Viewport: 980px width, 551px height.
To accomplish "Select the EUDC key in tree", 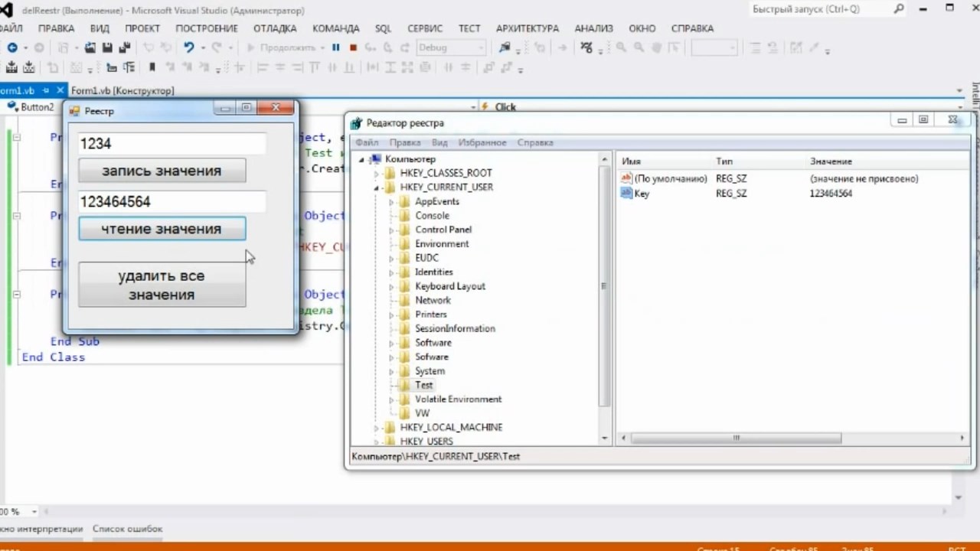I will (x=419, y=258).
